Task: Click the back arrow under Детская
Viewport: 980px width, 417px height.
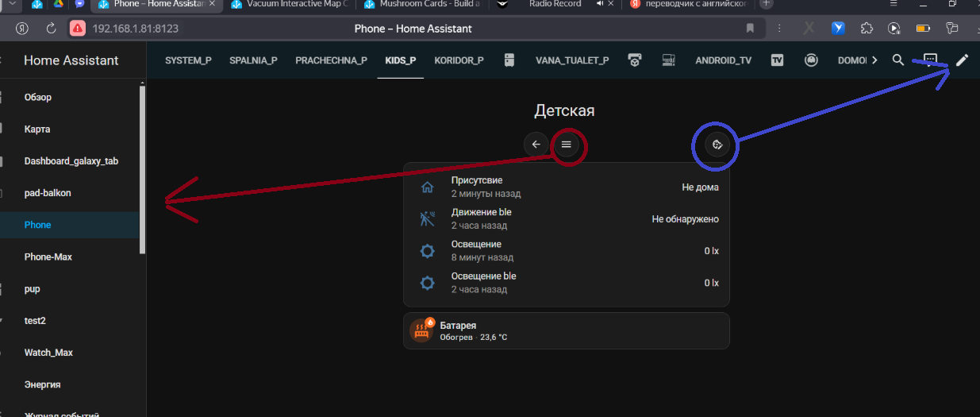Action: [x=536, y=145]
